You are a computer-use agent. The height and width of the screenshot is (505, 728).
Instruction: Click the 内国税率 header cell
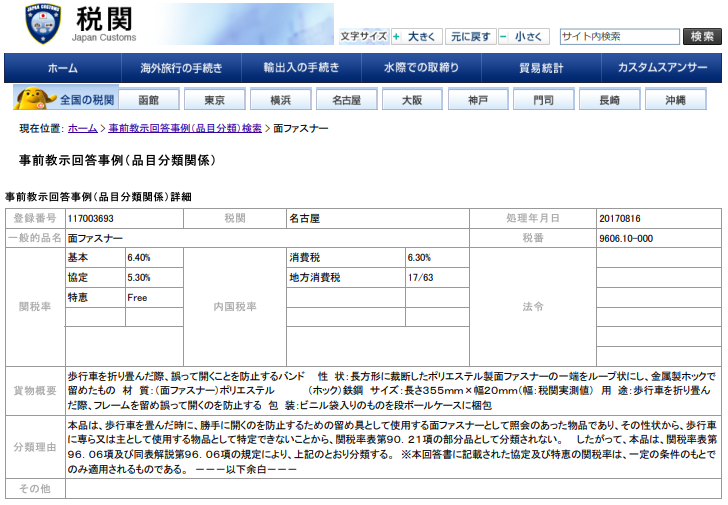point(235,307)
